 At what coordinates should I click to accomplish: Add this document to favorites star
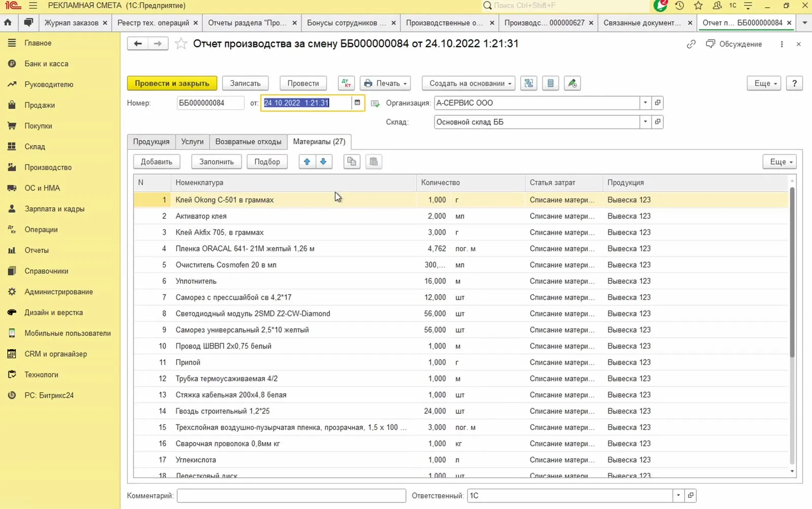[x=181, y=44]
